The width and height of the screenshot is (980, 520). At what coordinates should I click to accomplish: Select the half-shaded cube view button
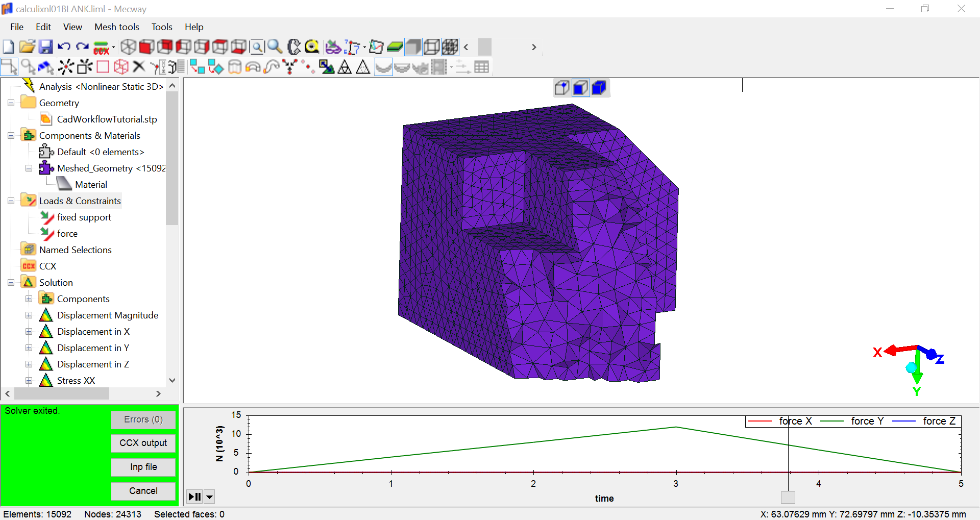click(x=580, y=88)
